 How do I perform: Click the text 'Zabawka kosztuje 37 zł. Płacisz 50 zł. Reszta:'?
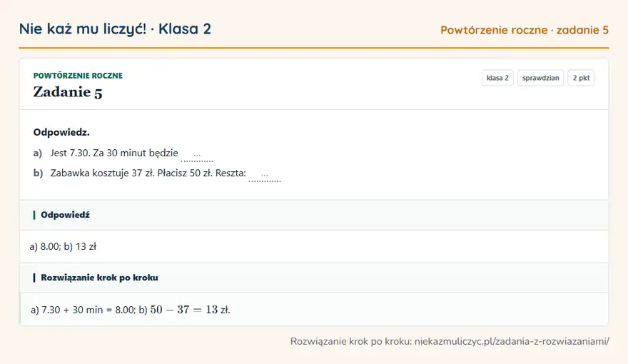[x=148, y=173]
